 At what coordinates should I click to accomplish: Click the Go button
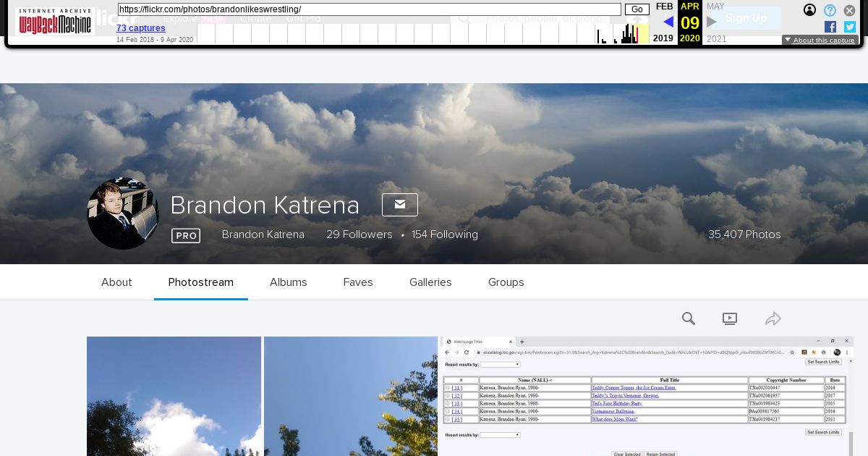coord(637,9)
